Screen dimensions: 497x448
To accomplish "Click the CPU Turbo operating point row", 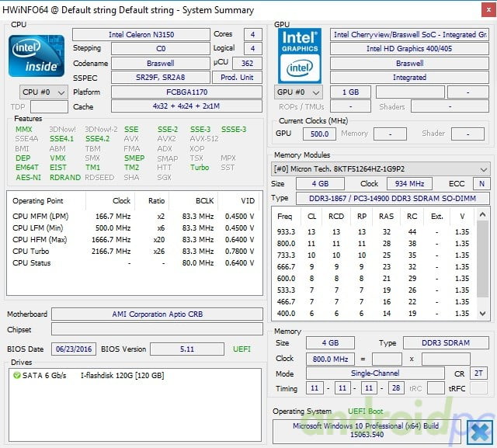I will (134, 252).
